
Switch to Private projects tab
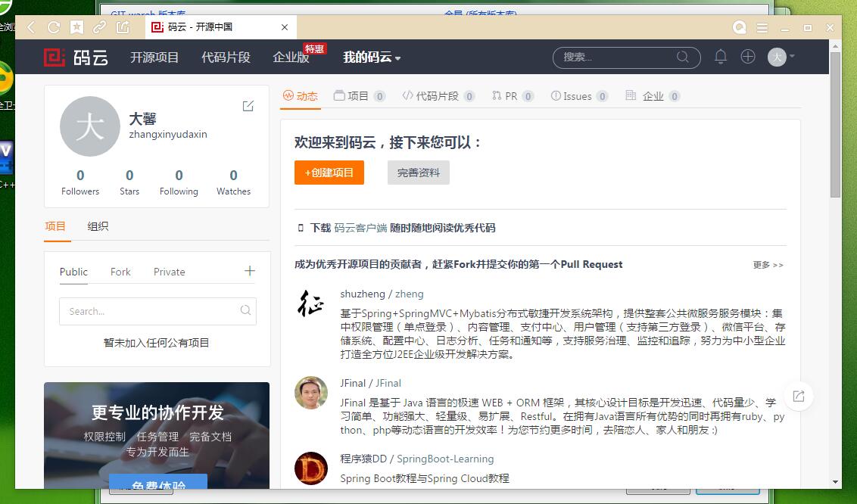point(170,272)
